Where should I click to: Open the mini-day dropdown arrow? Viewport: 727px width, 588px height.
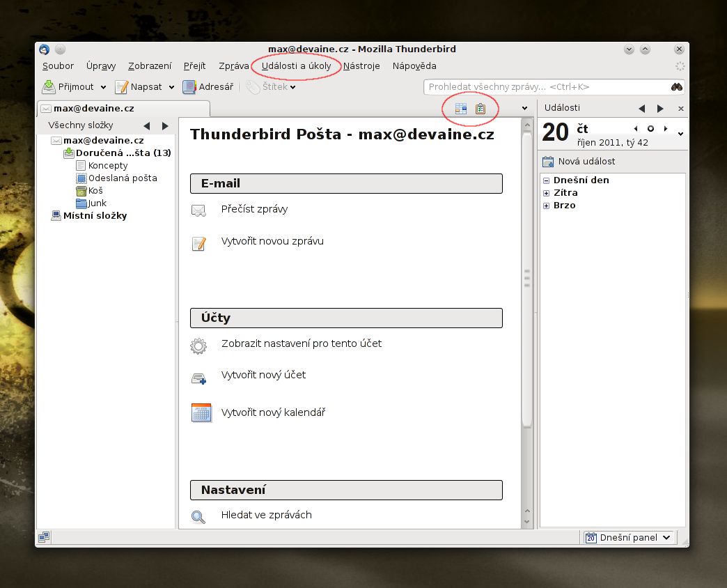(680, 134)
